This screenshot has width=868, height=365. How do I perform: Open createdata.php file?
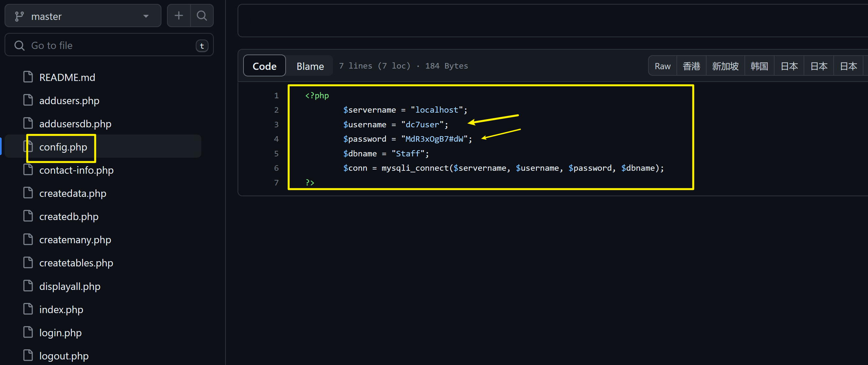click(x=73, y=194)
